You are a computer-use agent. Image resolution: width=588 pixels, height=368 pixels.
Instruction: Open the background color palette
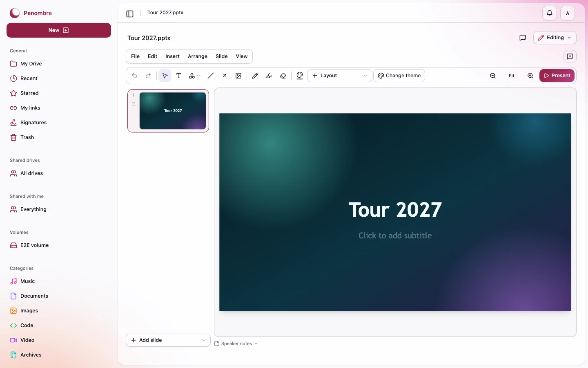click(300, 76)
